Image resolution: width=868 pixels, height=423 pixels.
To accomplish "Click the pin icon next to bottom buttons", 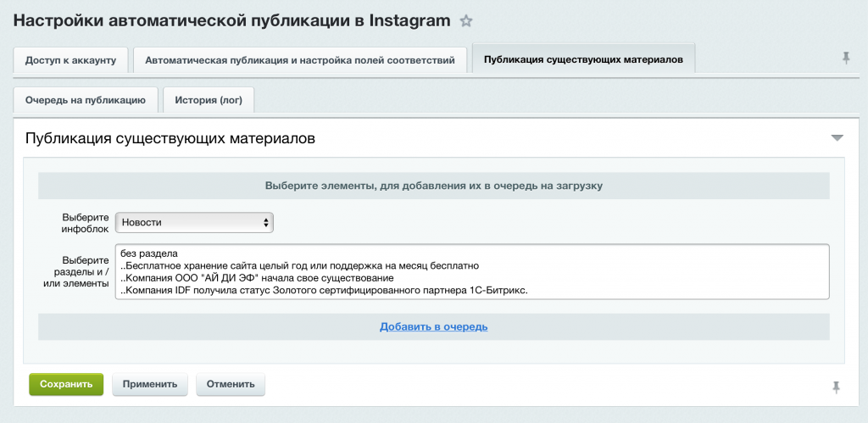I will [836, 387].
